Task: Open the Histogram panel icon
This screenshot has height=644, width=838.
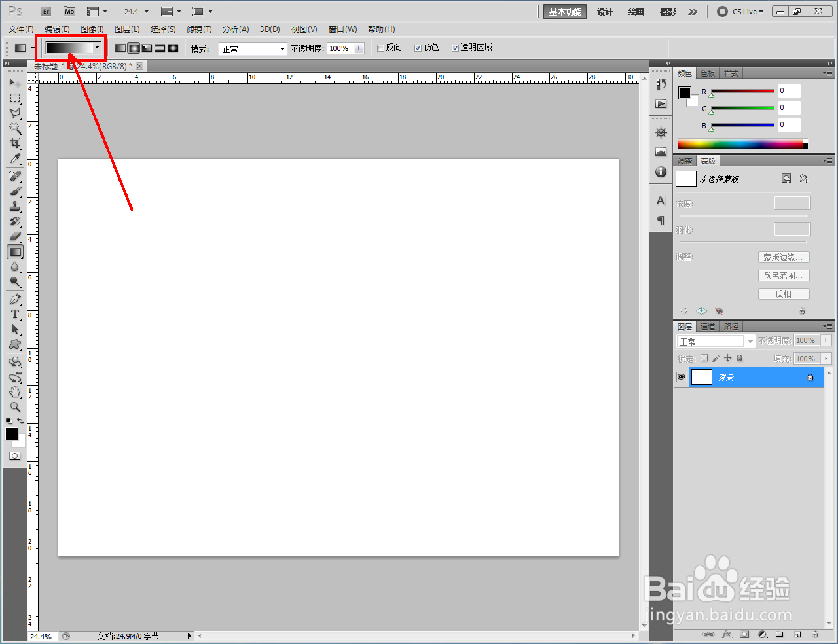Action: point(661,152)
